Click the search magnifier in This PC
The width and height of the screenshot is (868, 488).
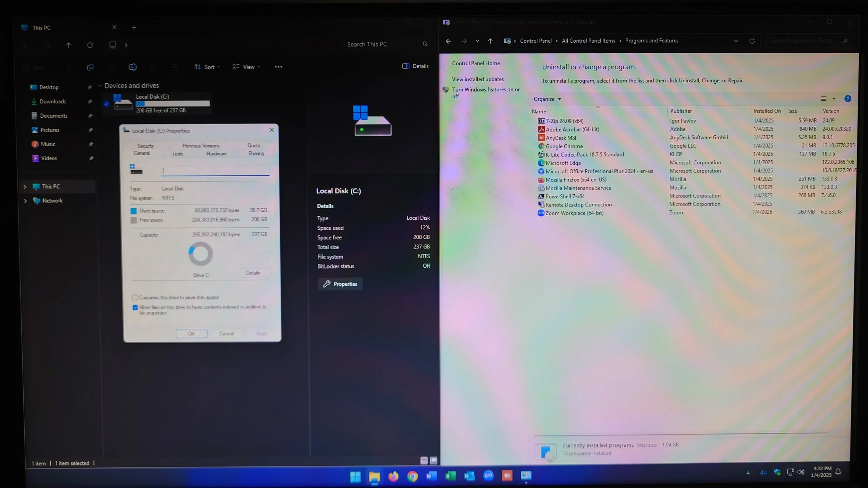[425, 44]
